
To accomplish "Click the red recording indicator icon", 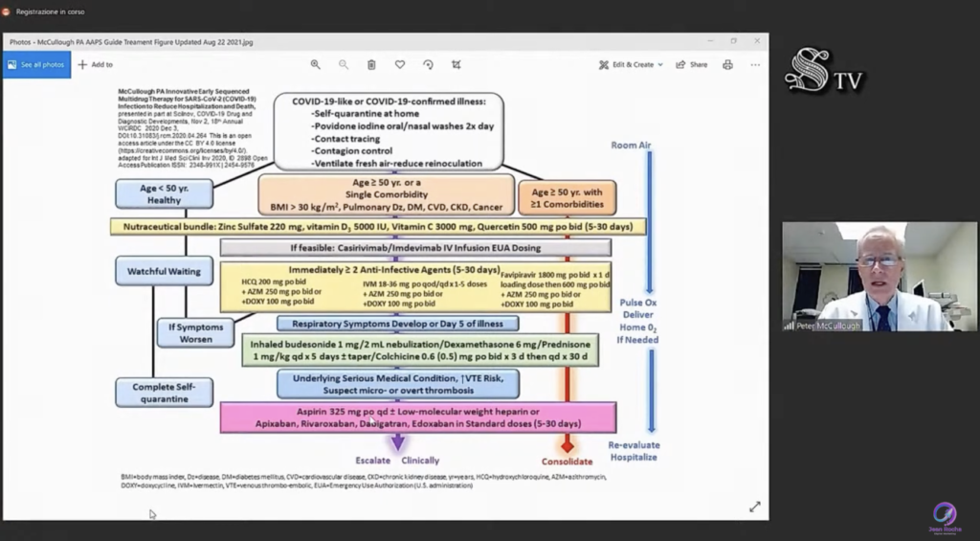I will point(7,11).
